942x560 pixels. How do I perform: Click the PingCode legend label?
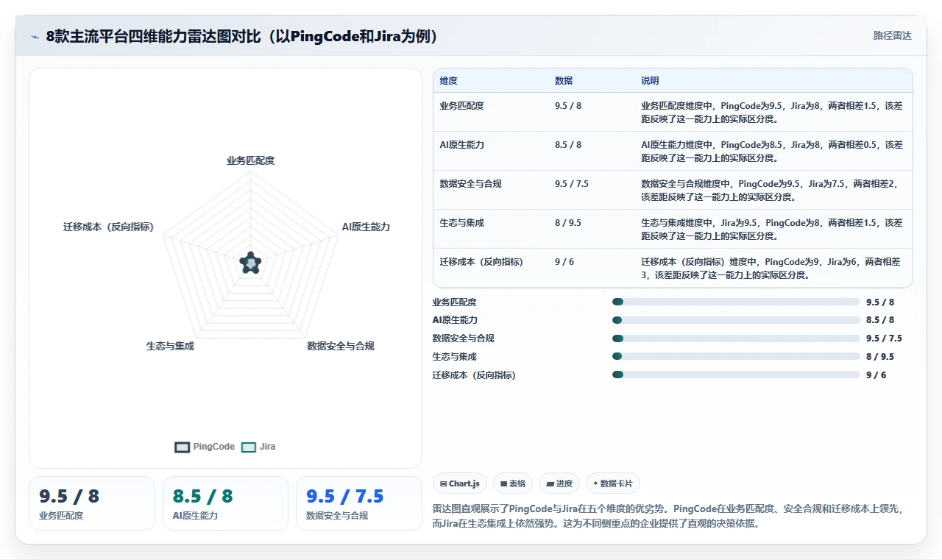point(214,447)
